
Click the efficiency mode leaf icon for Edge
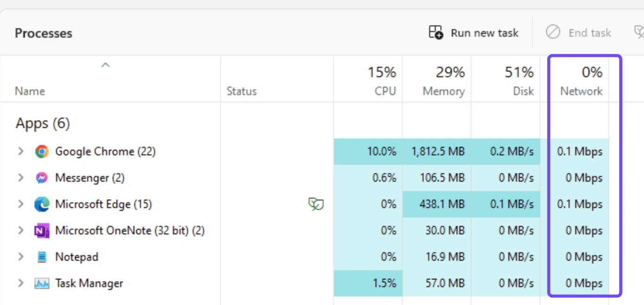pos(316,204)
